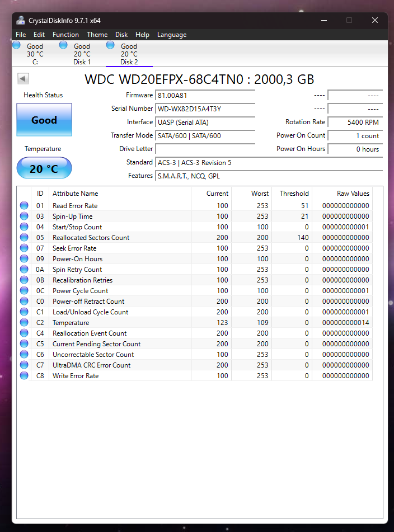Click the status orb for Power Cycle Count

(x=24, y=290)
